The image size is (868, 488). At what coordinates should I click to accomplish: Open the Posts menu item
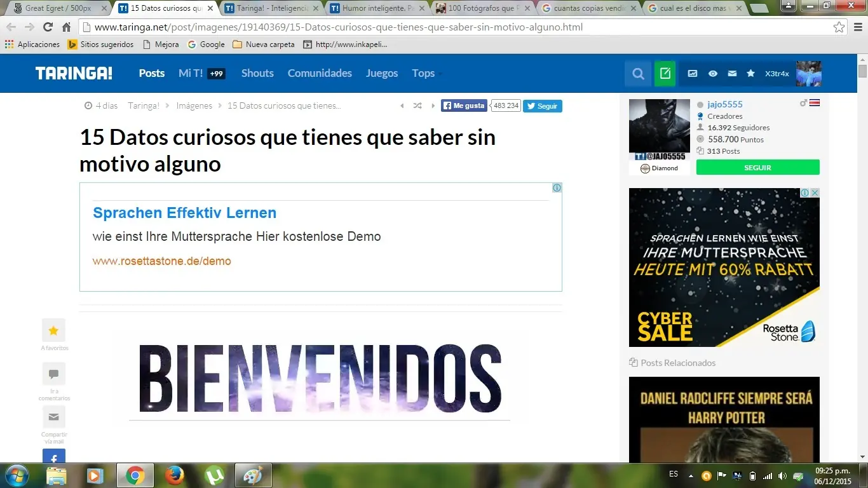tap(152, 73)
